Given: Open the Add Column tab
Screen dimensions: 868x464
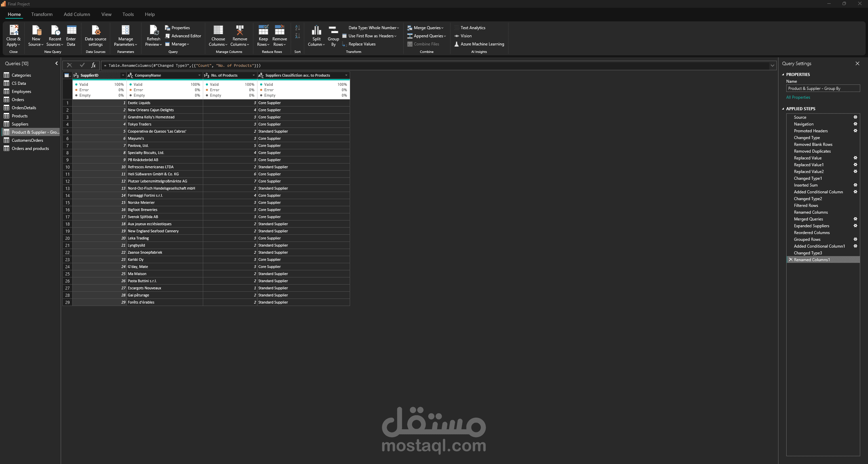Looking at the screenshot, I should [x=77, y=14].
